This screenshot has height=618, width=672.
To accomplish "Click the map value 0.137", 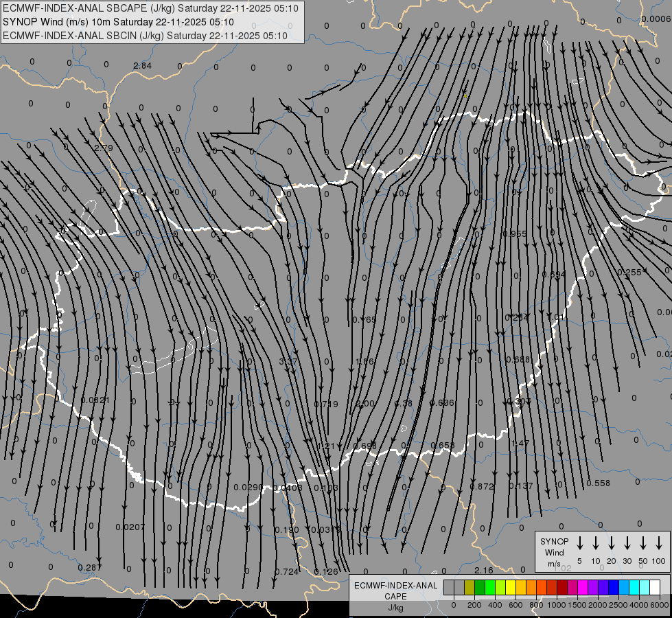I will [x=521, y=486].
